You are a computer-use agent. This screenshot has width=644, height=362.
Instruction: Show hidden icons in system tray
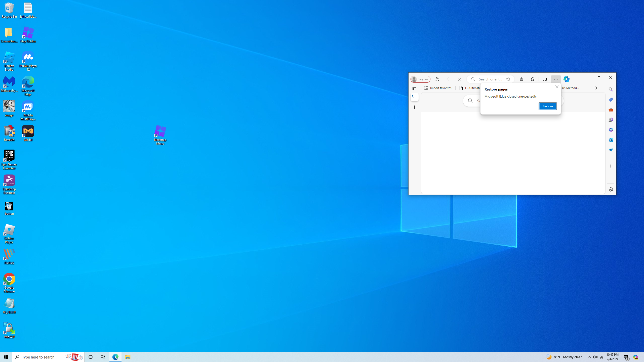589,357
